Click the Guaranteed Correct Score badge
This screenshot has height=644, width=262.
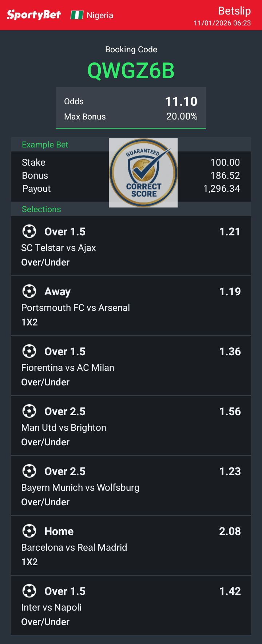tap(143, 173)
